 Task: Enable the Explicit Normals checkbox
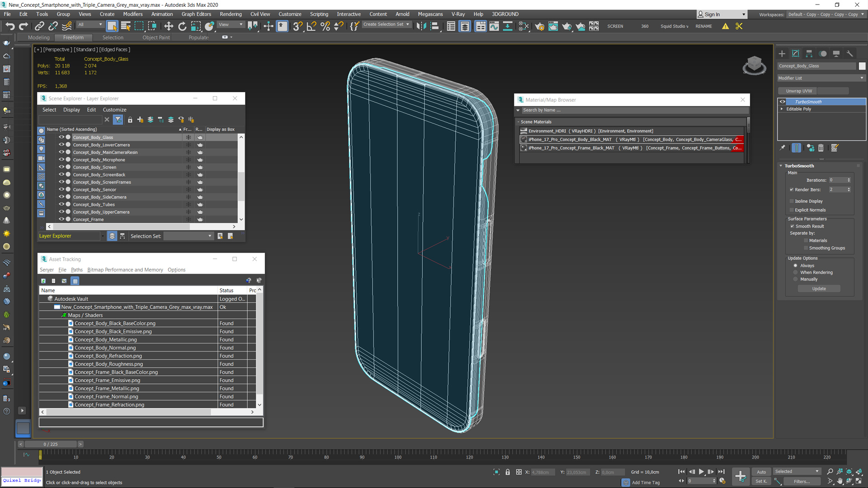tap(792, 210)
